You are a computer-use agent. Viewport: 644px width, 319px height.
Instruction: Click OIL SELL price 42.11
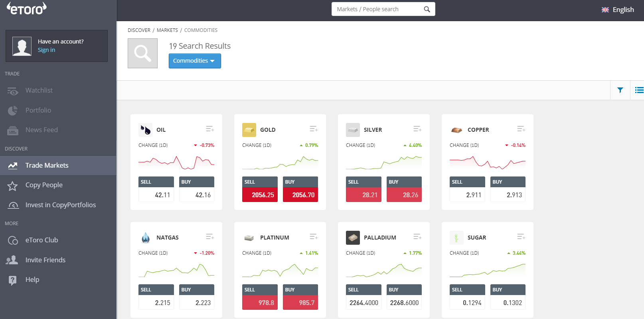(156, 195)
